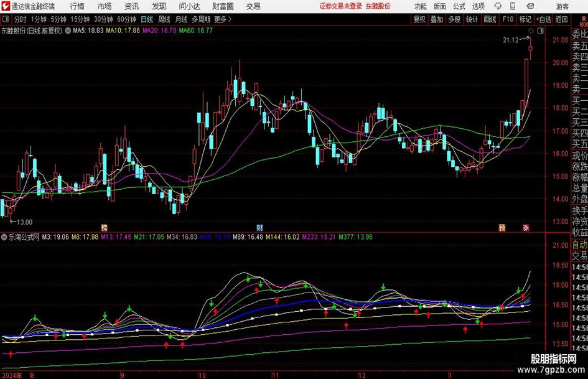Select the 日线 daily period tab
This screenshot has height=379, width=588.
pos(147,19)
